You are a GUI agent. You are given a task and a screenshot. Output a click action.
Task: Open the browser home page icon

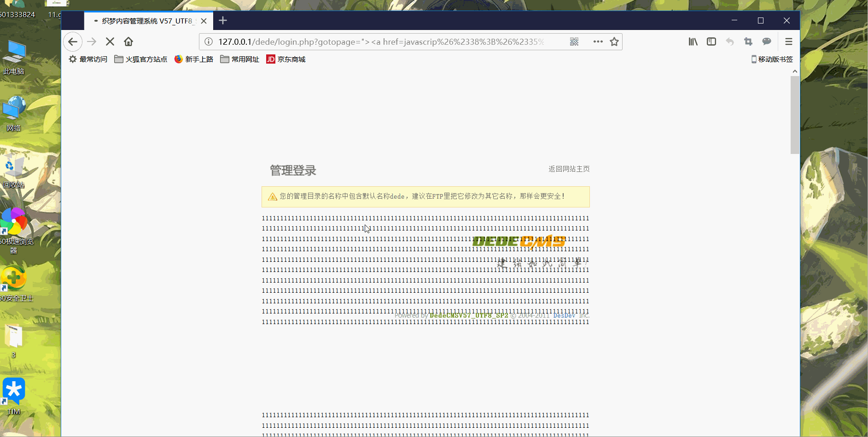pos(128,41)
